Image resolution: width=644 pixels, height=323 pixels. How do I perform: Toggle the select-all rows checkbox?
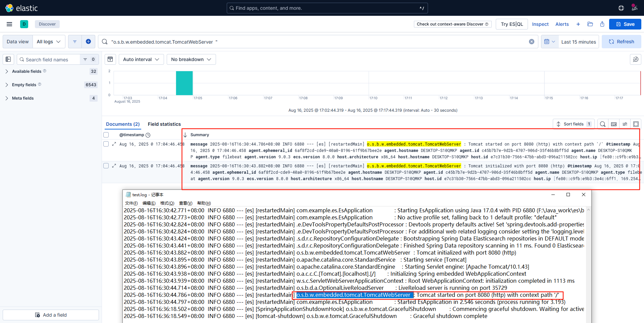pos(106,135)
